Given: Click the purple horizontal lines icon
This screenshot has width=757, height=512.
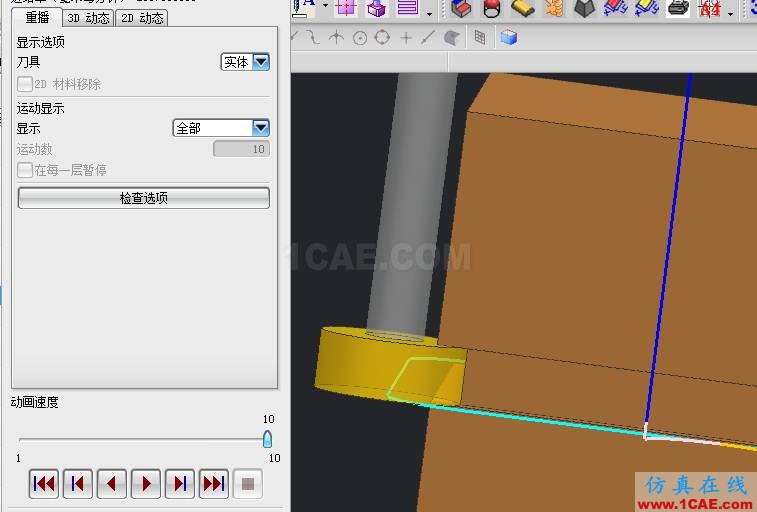Looking at the screenshot, I should click(407, 7).
